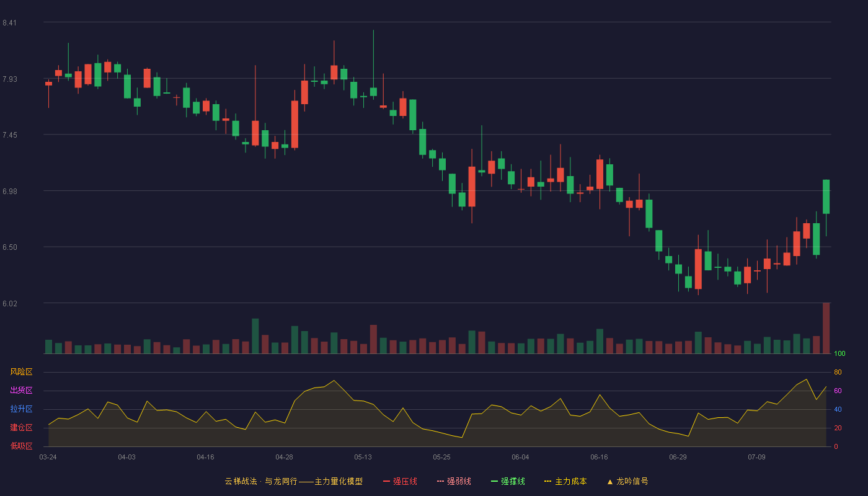Click the 7.93 price axis label
The height and width of the screenshot is (496, 868).
pos(9,79)
